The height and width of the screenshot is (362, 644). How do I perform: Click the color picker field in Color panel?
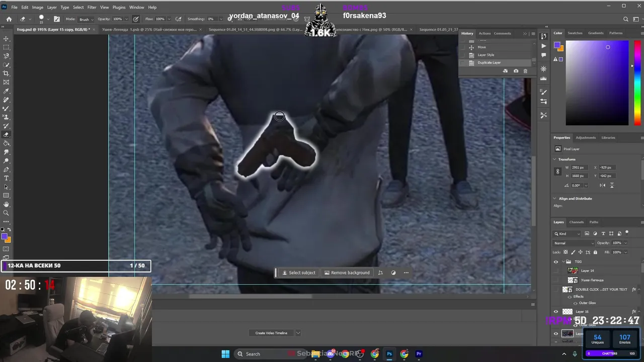point(597,83)
